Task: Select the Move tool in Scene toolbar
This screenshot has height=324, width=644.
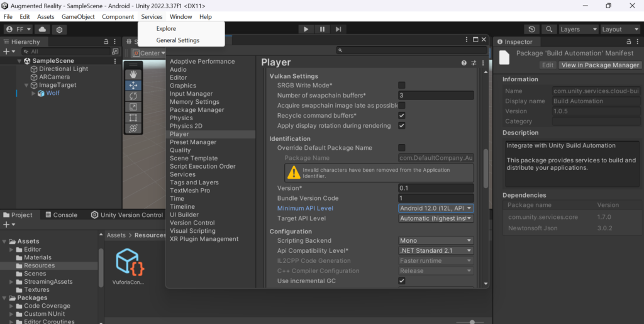Action: (x=133, y=86)
